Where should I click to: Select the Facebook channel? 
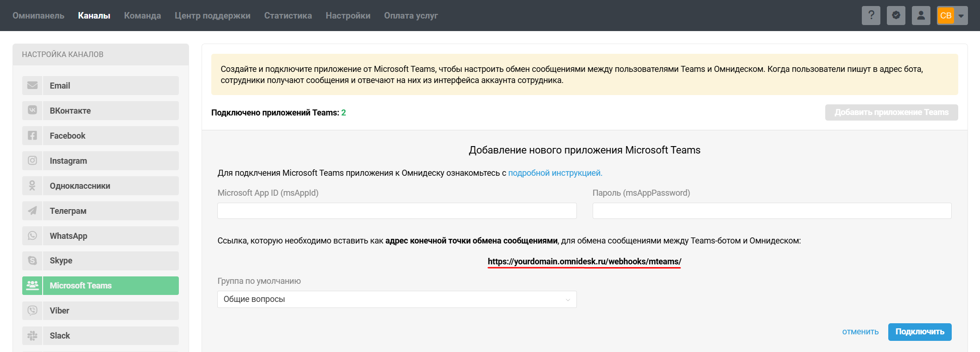tap(101, 135)
